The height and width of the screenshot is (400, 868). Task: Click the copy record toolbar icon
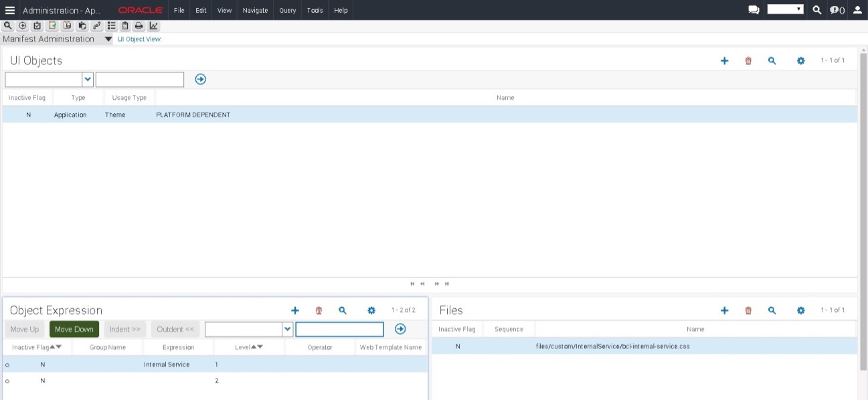67,26
